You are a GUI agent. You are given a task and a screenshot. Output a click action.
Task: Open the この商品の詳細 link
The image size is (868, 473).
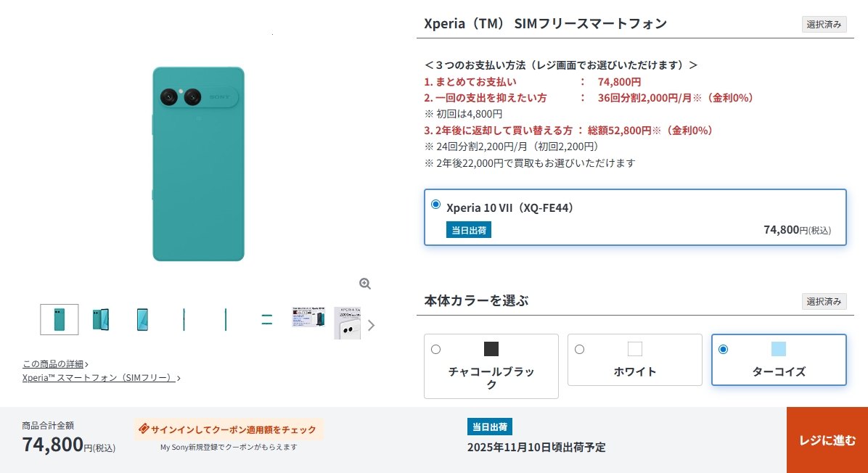(54, 364)
